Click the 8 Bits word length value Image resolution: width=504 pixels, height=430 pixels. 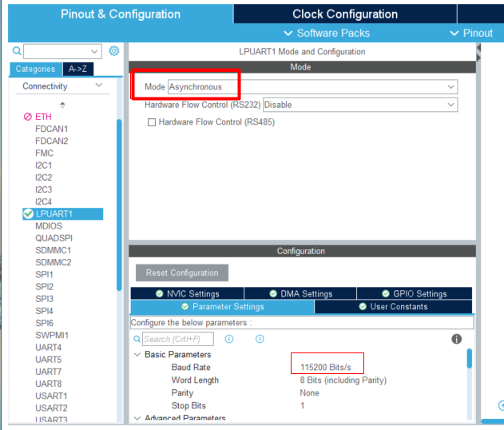tap(343, 380)
